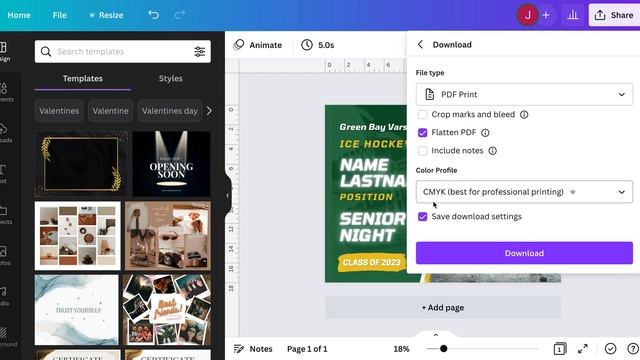640x360 pixels.
Task: Click the purple Download button
Action: (524, 253)
